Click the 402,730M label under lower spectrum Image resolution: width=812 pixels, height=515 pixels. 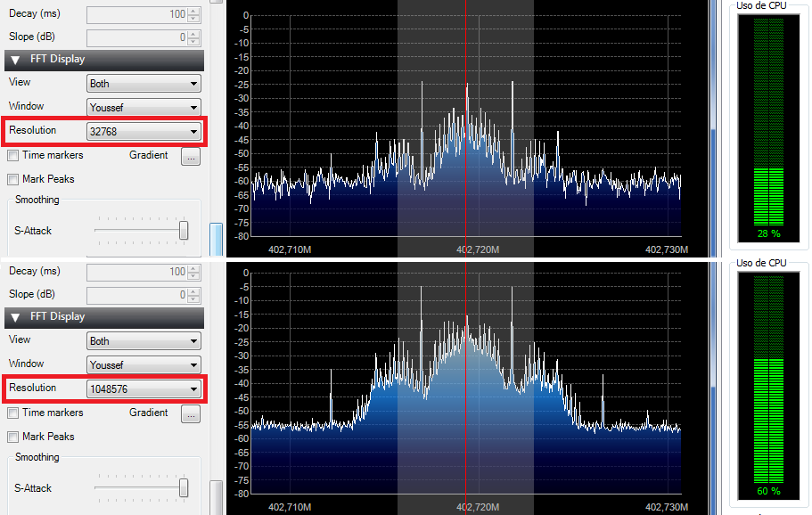coord(667,507)
